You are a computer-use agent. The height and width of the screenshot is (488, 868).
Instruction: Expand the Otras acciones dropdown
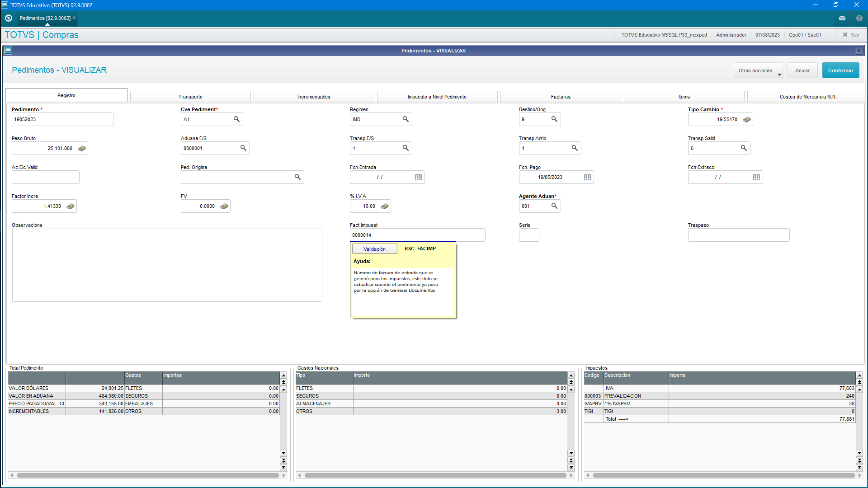click(758, 70)
